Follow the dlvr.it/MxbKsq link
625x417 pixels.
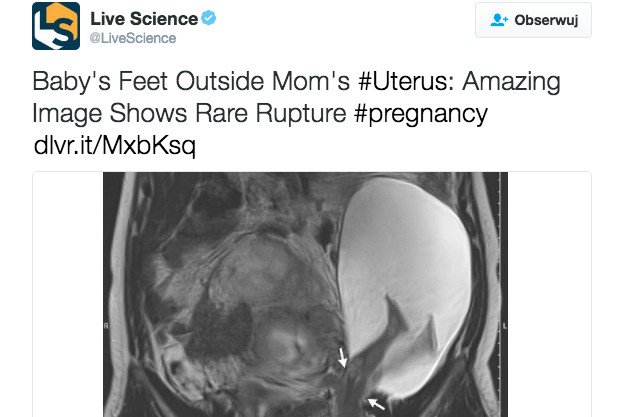click(x=115, y=146)
